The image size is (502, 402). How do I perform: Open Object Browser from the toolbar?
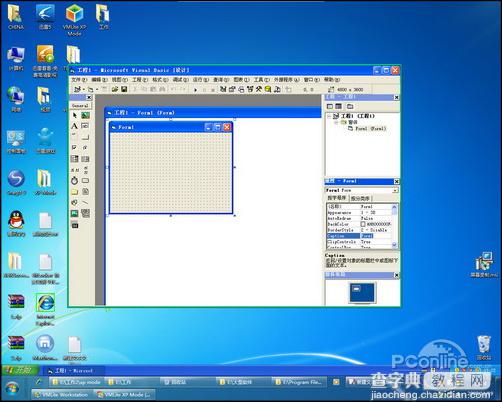pyautogui.click(x=250, y=89)
